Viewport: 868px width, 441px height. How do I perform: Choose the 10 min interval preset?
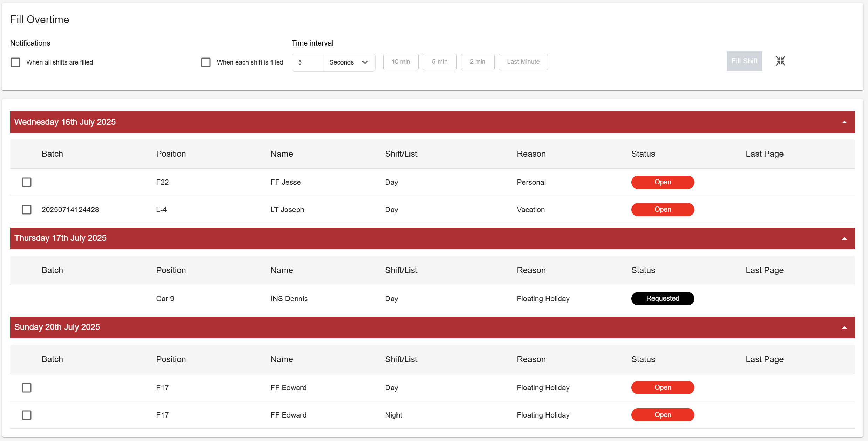click(x=401, y=62)
